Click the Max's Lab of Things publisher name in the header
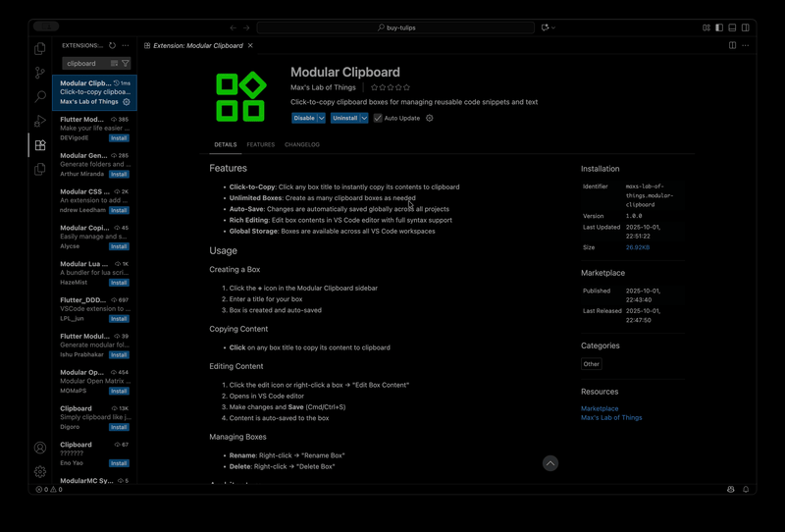This screenshot has height=532, width=785. pos(323,87)
